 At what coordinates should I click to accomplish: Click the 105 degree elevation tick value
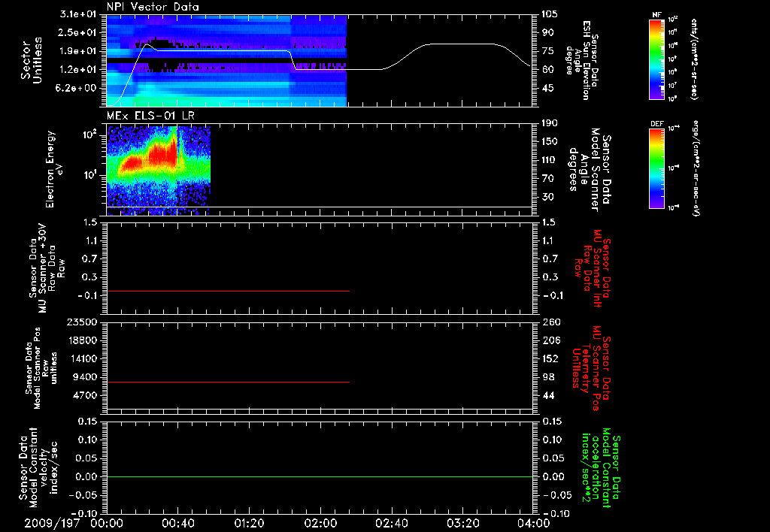(550, 14)
